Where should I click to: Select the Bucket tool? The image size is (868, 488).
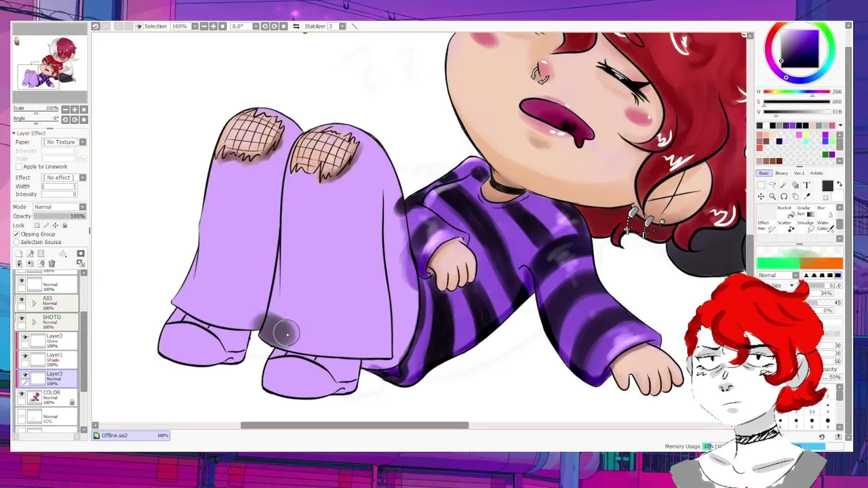(787, 211)
